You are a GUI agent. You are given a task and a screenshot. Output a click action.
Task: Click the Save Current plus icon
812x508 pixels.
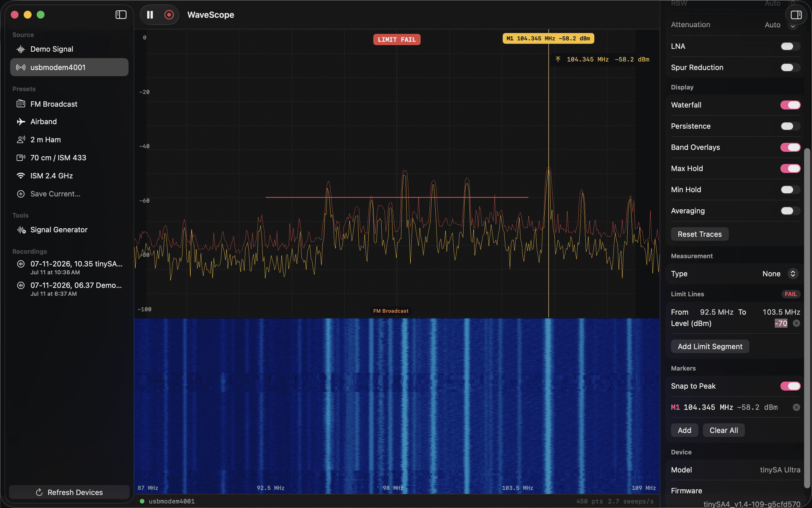point(21,194)
